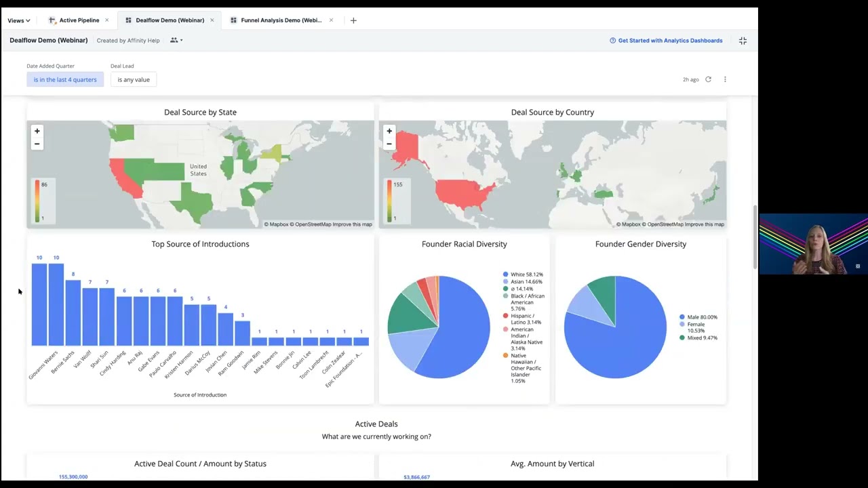
Task: Exit full screen with collapse icon
Action: coord(743,41)
